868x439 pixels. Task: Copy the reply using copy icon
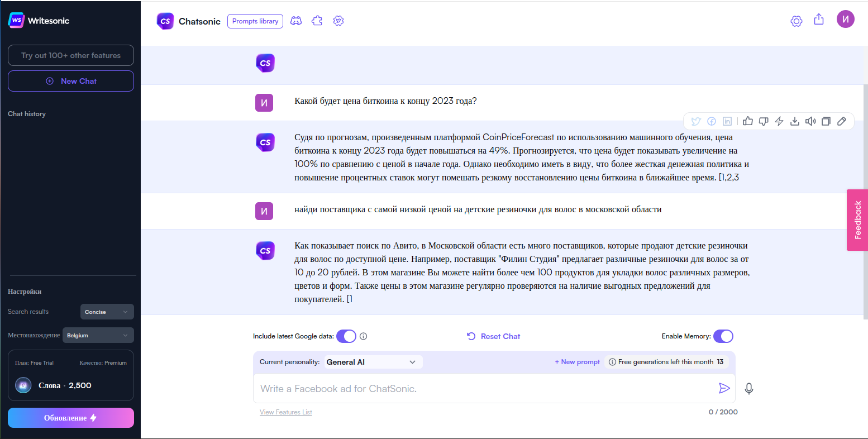click(826, 121)
